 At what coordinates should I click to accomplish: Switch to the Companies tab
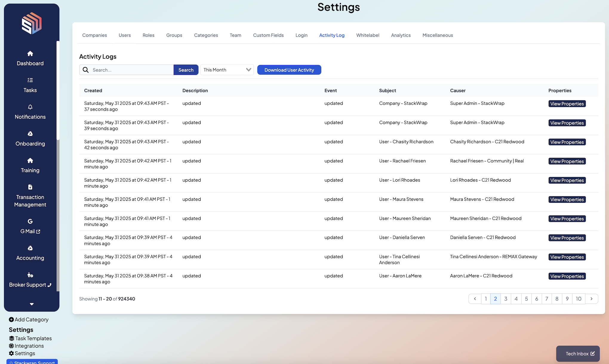pos(95,35)
